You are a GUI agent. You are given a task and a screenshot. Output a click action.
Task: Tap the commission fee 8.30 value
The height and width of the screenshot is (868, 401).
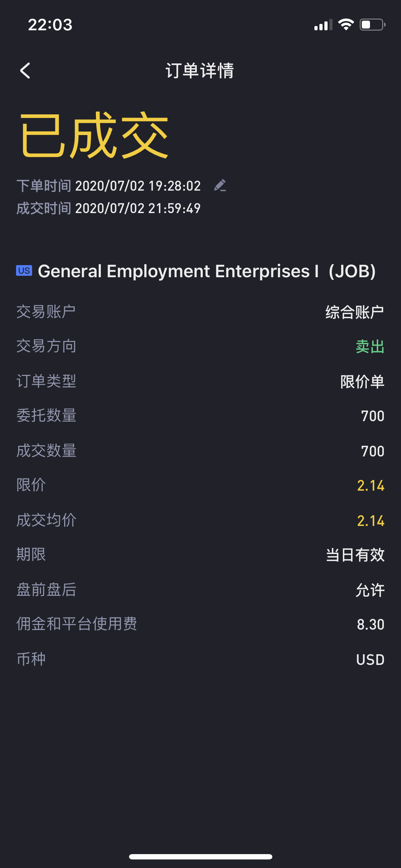tap(371, 625)
